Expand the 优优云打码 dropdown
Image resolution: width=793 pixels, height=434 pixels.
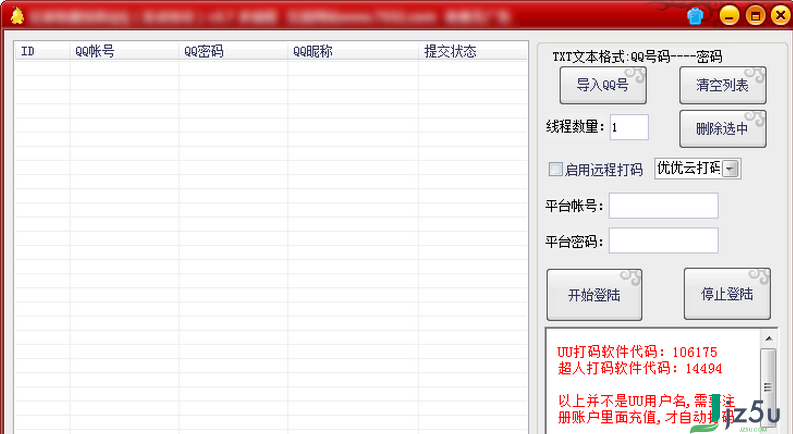730,169
